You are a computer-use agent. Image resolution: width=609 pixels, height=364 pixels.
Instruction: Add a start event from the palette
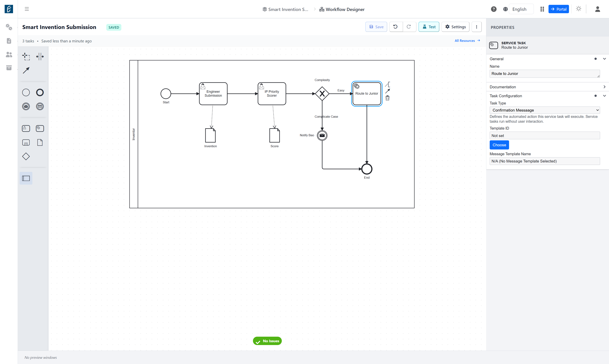(x=26, y=92)
